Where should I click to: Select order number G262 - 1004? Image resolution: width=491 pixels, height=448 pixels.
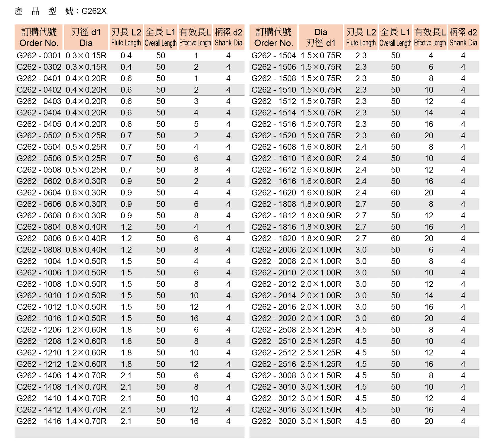(x=39, y=261)
